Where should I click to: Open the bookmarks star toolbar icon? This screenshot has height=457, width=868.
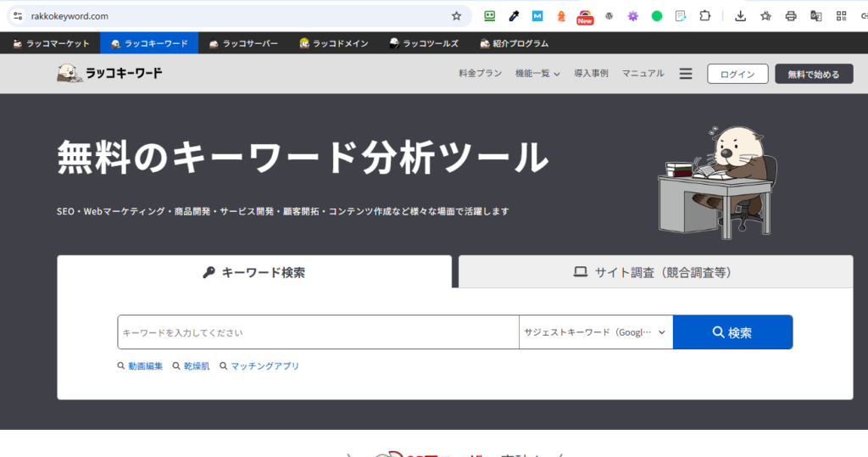(x=765, y=16)
